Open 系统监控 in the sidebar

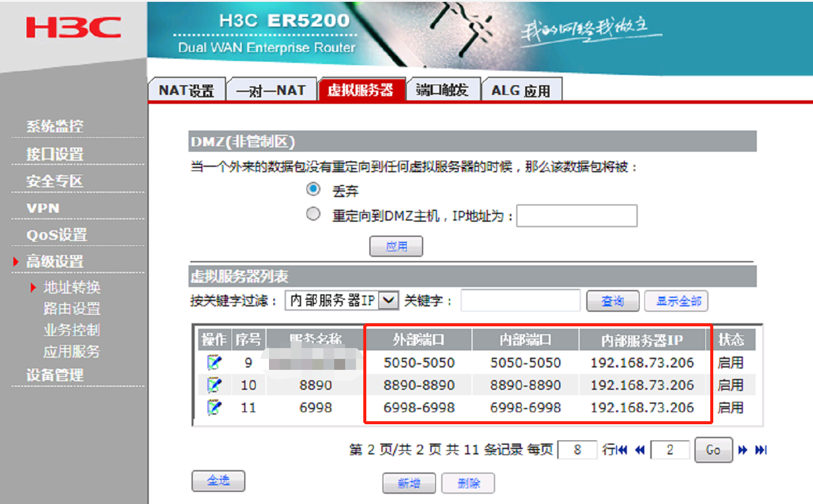[x=54, y=127]
